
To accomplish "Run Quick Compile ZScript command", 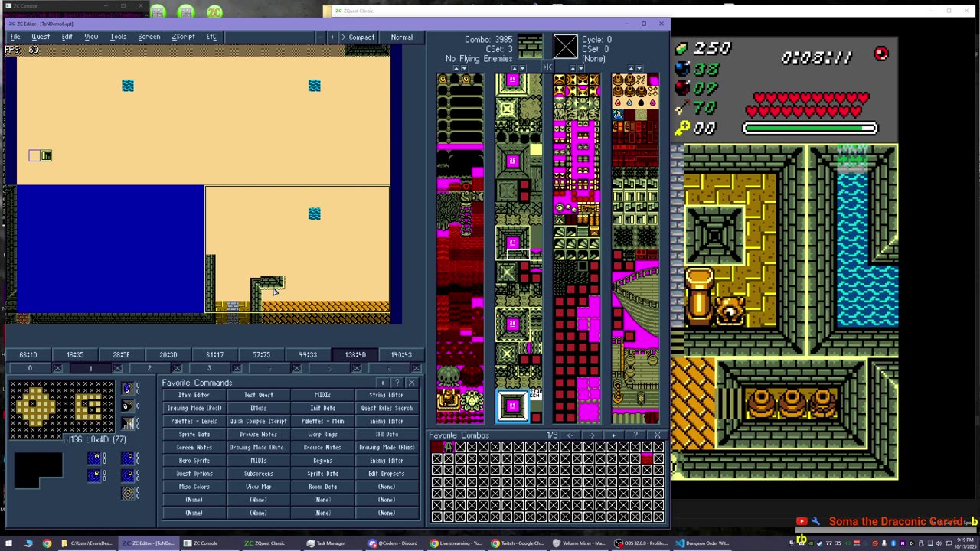I will click(x=258, y=421).
